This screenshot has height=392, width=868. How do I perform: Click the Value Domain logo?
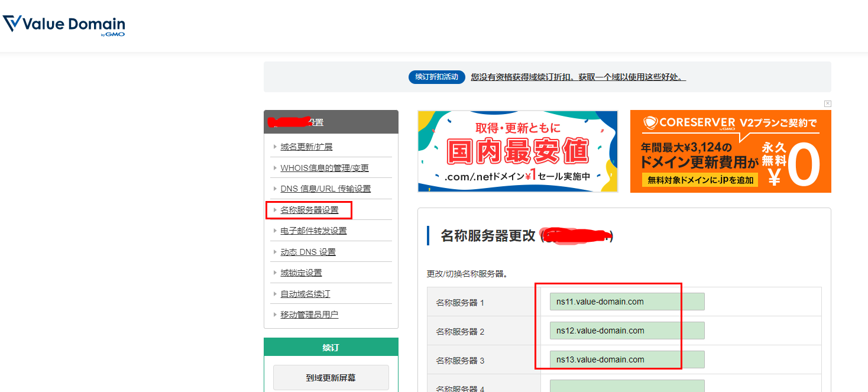coord(64,26)
